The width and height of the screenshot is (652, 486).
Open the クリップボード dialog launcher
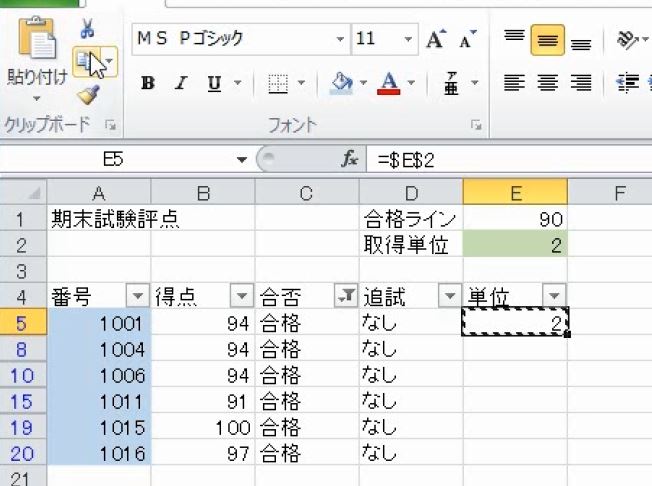coord(111,125)
